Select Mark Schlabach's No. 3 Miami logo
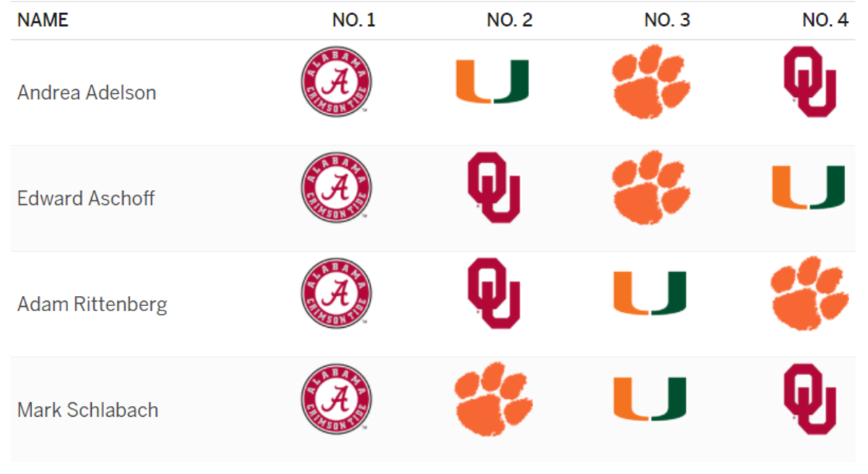The image size is (868, 474). click(x=650, y=399)
